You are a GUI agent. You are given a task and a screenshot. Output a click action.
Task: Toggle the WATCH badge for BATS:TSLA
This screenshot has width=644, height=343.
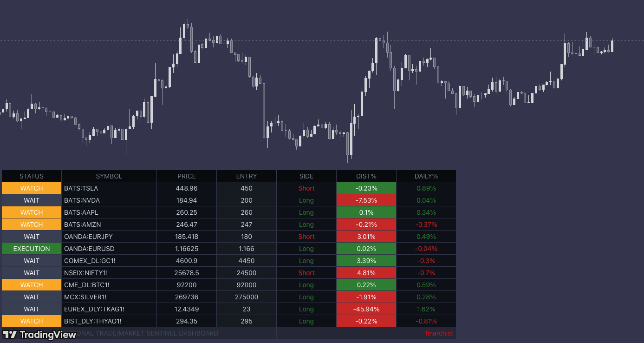point(31,188)
